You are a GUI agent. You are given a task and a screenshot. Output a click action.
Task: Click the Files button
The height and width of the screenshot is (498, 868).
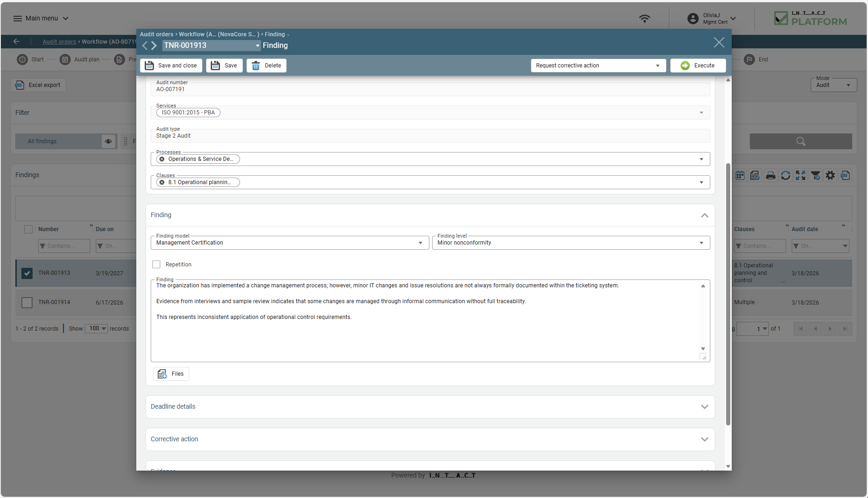tap(171, 374)
